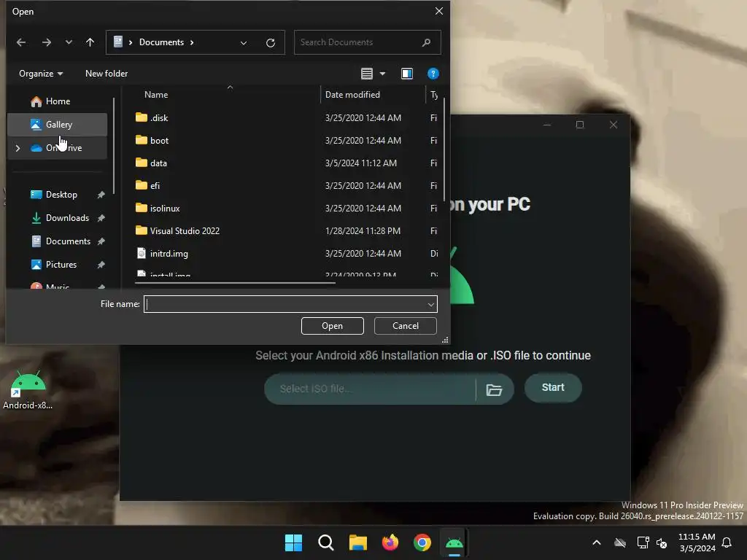Viewport: 747px width, 560px height.
Task: Click the pin icon beside Documents
Action: pos(101,241)
